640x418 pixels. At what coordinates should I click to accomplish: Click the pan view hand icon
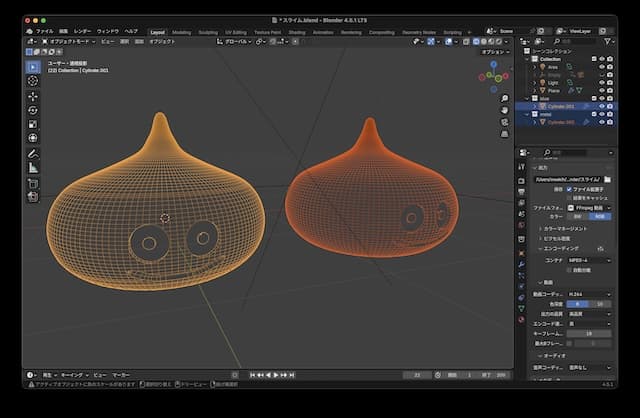coord(505,110)
